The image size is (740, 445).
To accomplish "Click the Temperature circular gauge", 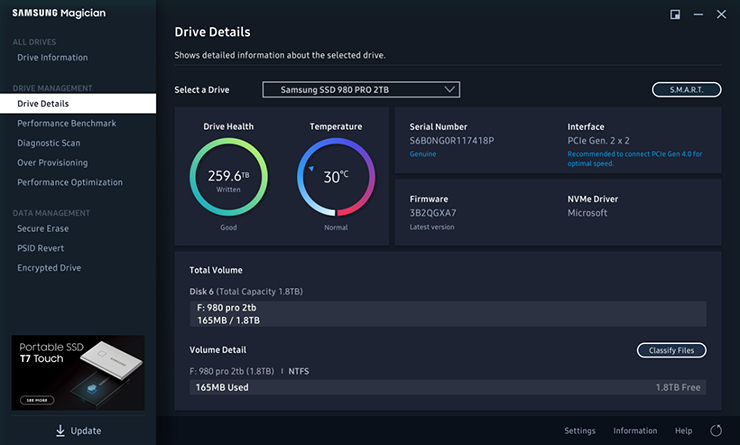I will point(336,177).
